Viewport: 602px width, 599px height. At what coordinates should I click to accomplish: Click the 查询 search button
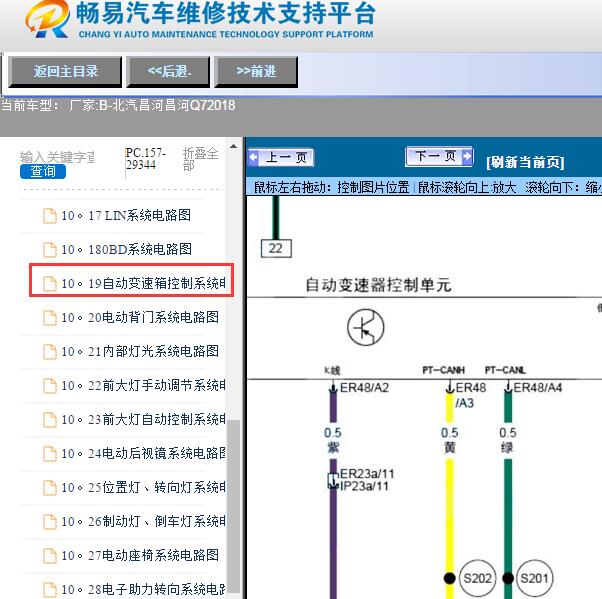(43, 171)
